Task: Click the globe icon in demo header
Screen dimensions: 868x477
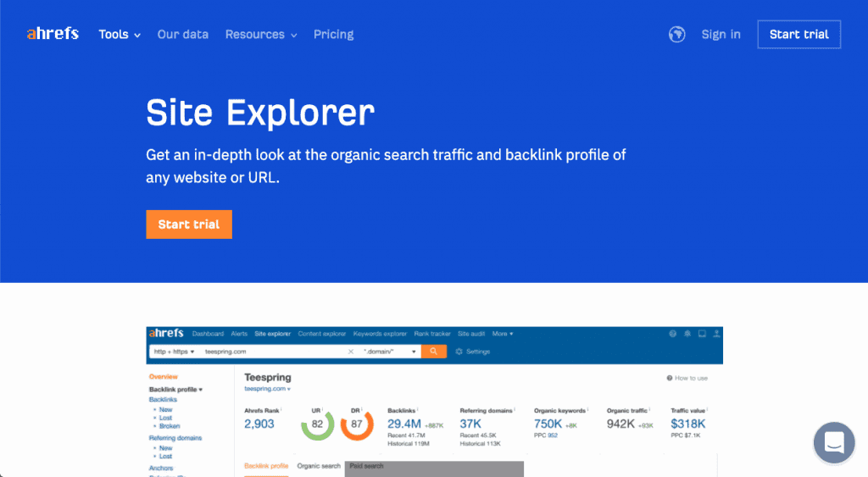Action: 672,334
